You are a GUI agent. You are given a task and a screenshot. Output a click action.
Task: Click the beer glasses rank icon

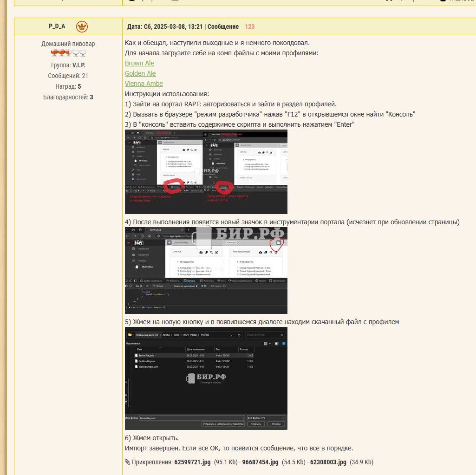[x=68, y=53]
